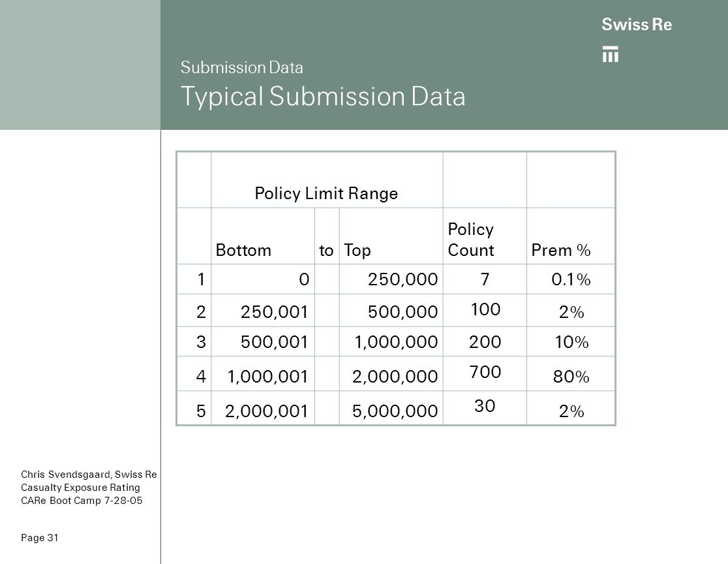
Task: Click the Prem % column header
Action: (571, 236)
